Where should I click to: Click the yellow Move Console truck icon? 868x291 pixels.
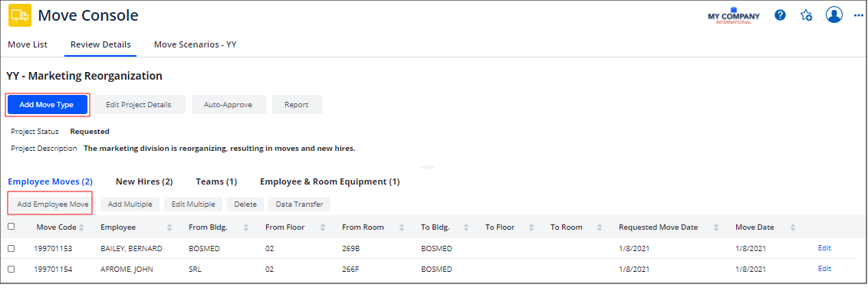click(20, 15)
